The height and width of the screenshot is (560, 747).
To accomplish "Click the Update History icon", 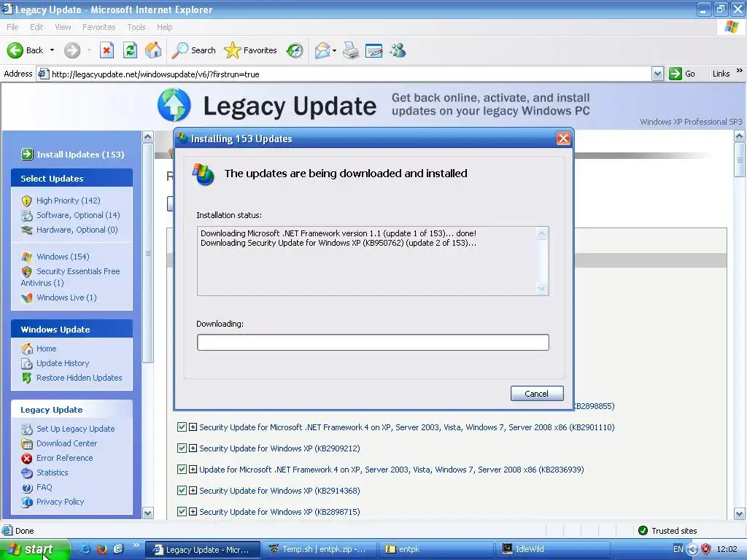I will pyautogui.click(x=27, y=363).
